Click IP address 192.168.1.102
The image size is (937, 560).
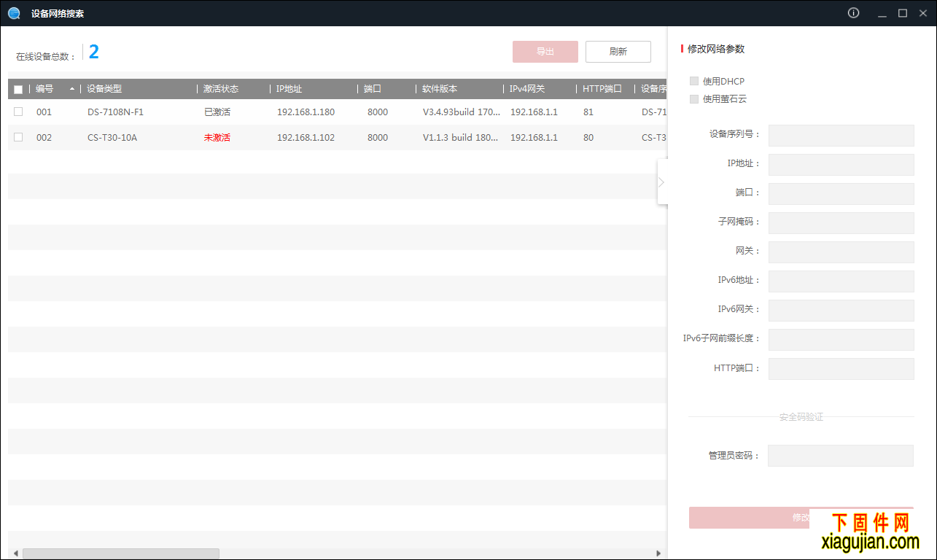[306, 138]
